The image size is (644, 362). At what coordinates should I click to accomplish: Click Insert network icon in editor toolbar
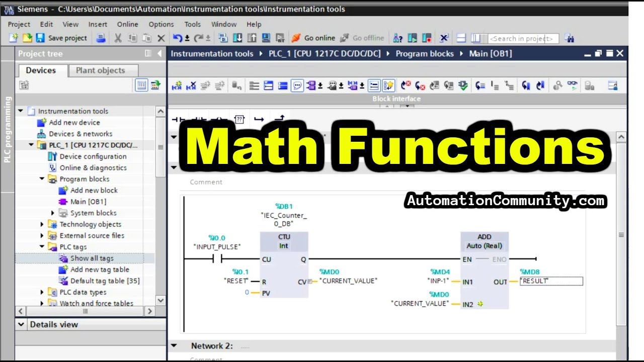click(176, 85)
